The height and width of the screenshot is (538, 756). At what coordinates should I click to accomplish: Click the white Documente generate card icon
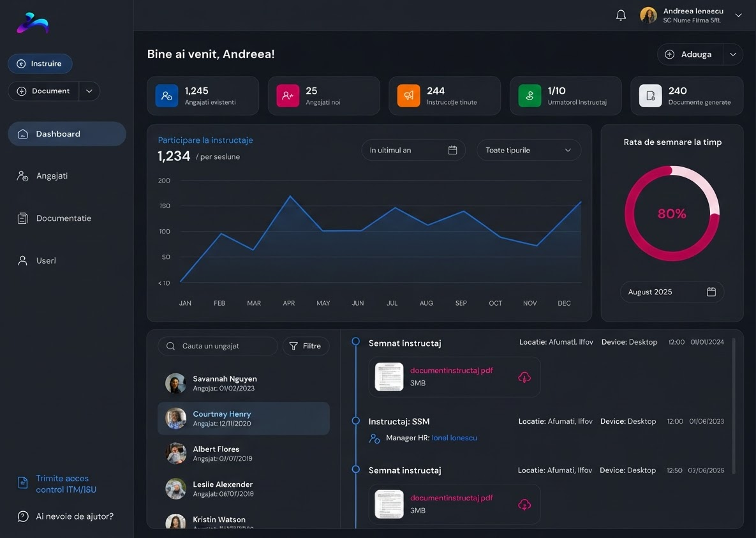[x=650, y=96]
